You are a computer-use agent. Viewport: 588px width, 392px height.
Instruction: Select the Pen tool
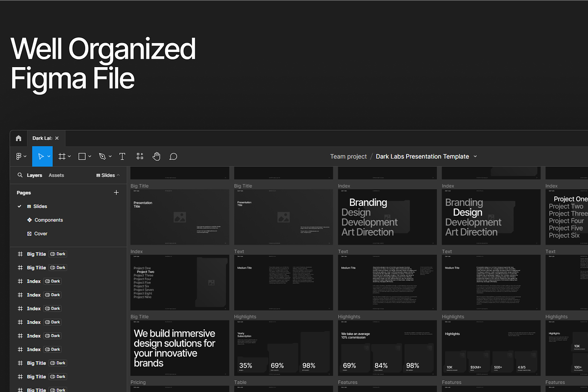pyautogui.click(x=102, y=156)
